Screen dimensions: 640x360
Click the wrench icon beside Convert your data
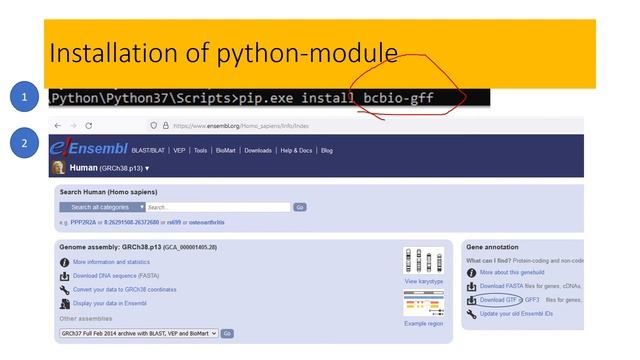tap(64, 290)
